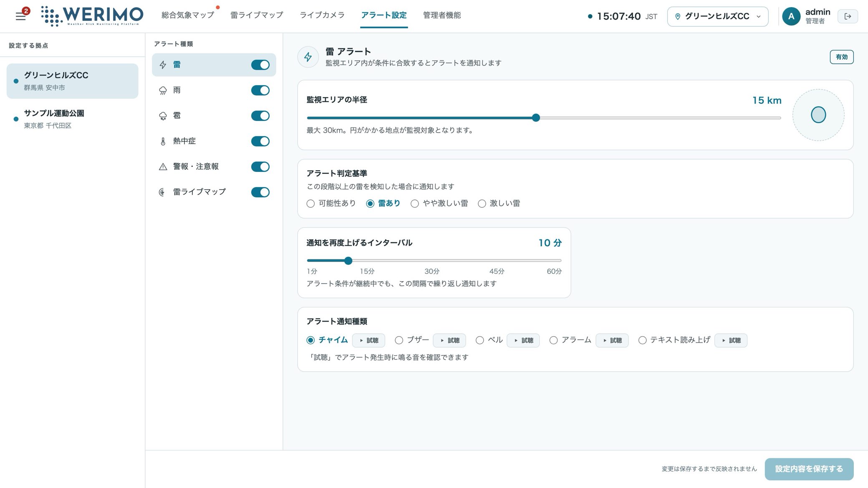868x488 pixels.
Task: Switch to the 雷ライブマップ top tab
Action: point(257,15)
